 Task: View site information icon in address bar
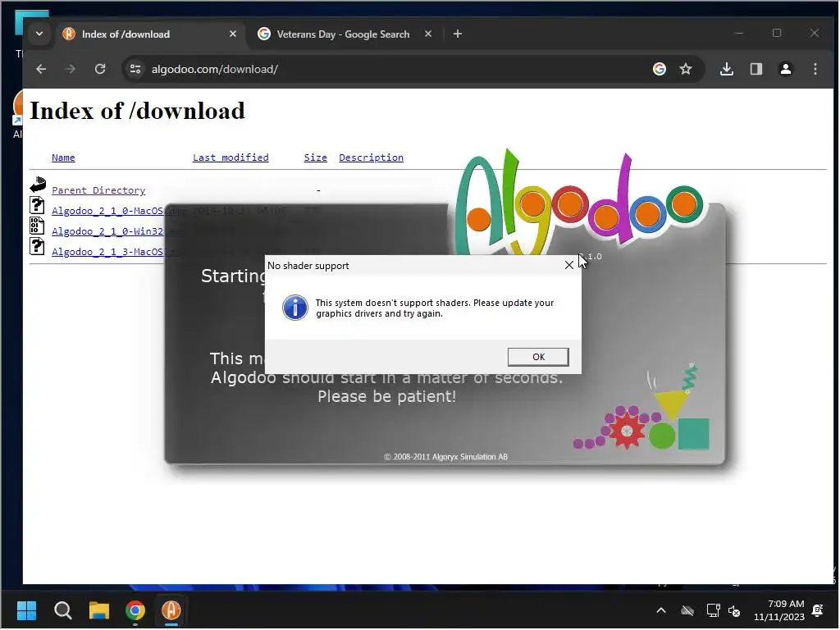pyautogui.click(x=135, y=69)
